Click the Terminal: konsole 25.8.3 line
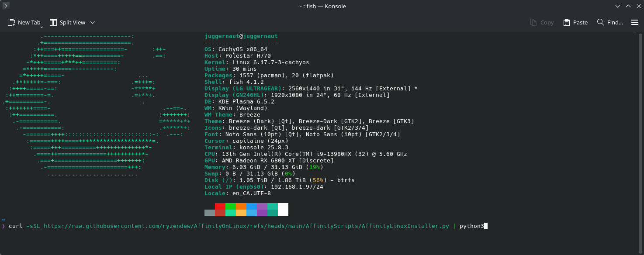644x255 pixels. tap(246, 148)
